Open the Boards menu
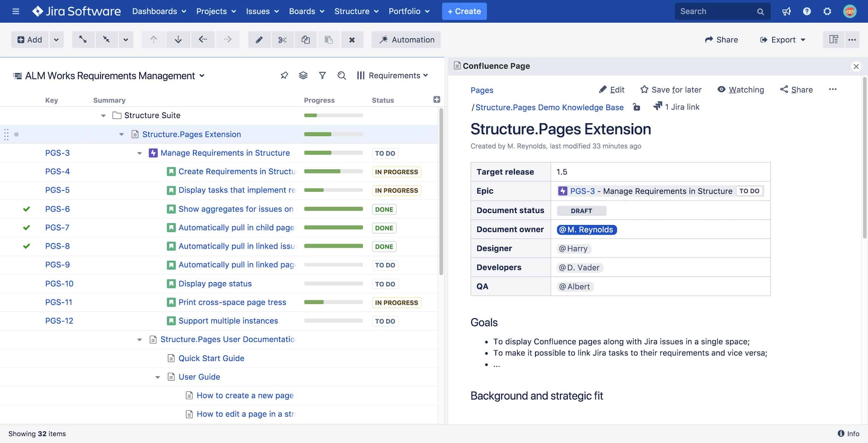Screen dimensions: 868x443 [306, 11]
